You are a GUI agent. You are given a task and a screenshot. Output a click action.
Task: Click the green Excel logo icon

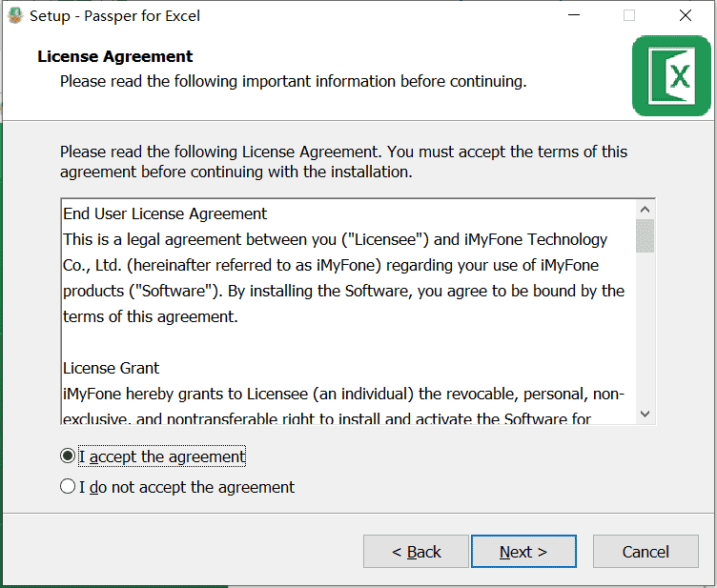click(x=671, y=75)
